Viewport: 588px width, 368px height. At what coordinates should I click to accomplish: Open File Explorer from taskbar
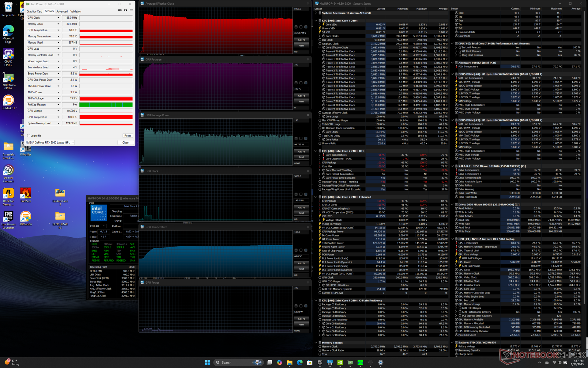pyautogui.click(x=289, y=362)
